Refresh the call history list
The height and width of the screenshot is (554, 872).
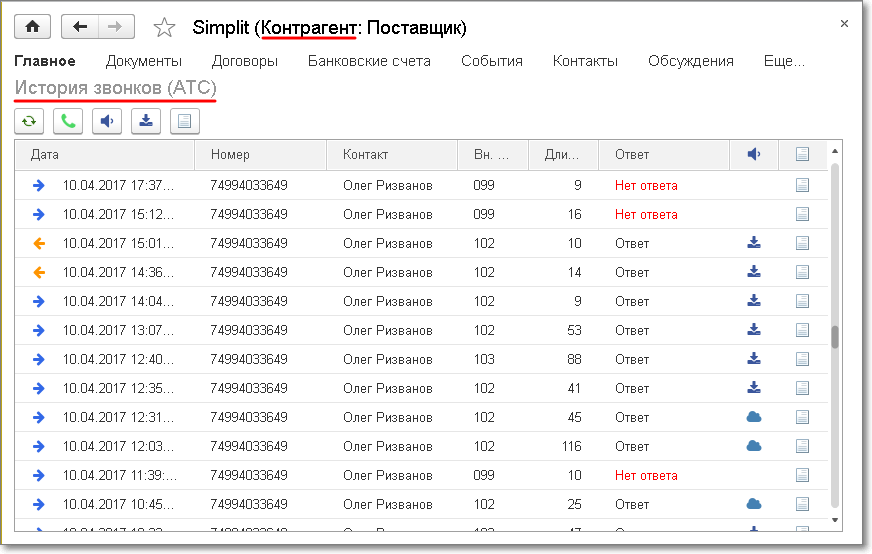click(x=29, y=121)
